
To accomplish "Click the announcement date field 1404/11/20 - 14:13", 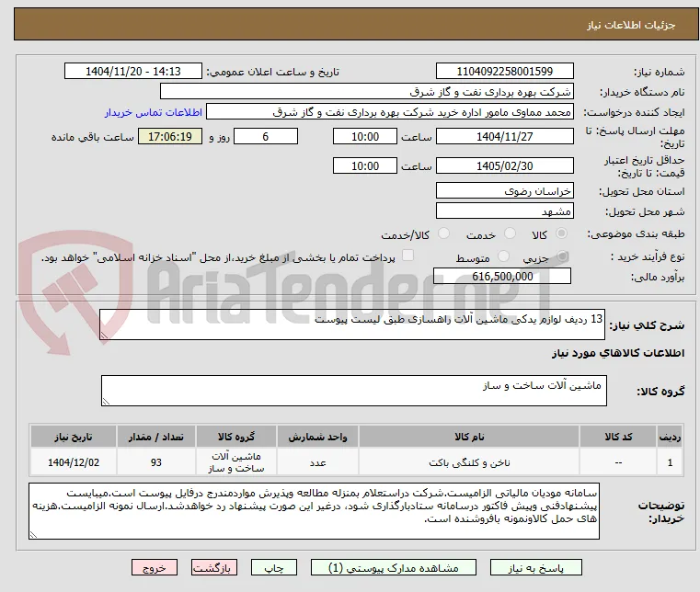I will click(133, 72).
